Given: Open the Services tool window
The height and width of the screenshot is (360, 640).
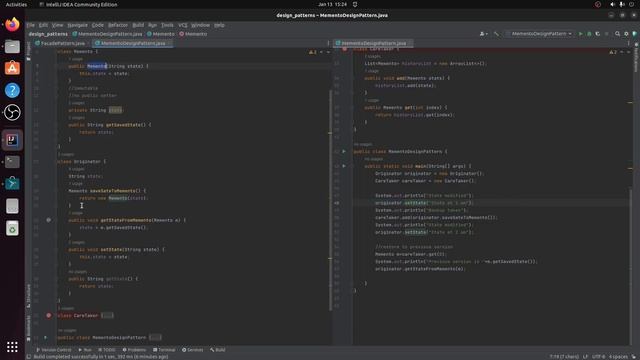Looking at the screenshot, I should pos(193,350).
